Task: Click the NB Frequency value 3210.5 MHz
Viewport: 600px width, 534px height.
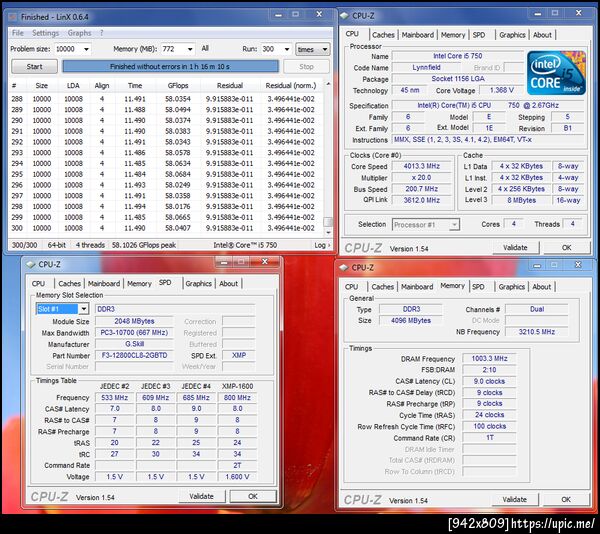Action: (x=536, y=332)
